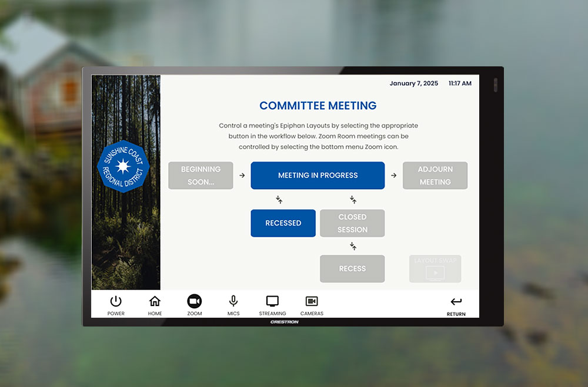The height and width of the screenshot is (387, 588).
Task: Click the Committee Meeting heading
Action: pyautogui.click(x=318, y=106)
